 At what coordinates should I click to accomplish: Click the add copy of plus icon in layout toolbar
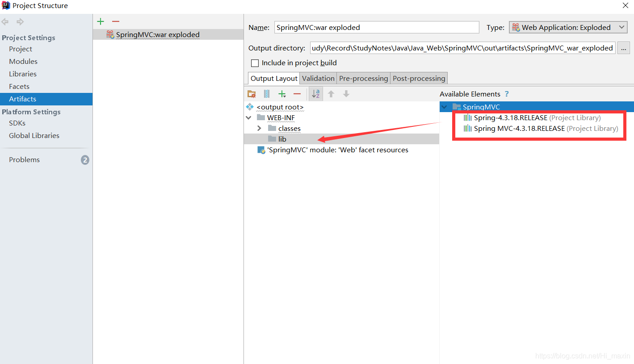282,94
